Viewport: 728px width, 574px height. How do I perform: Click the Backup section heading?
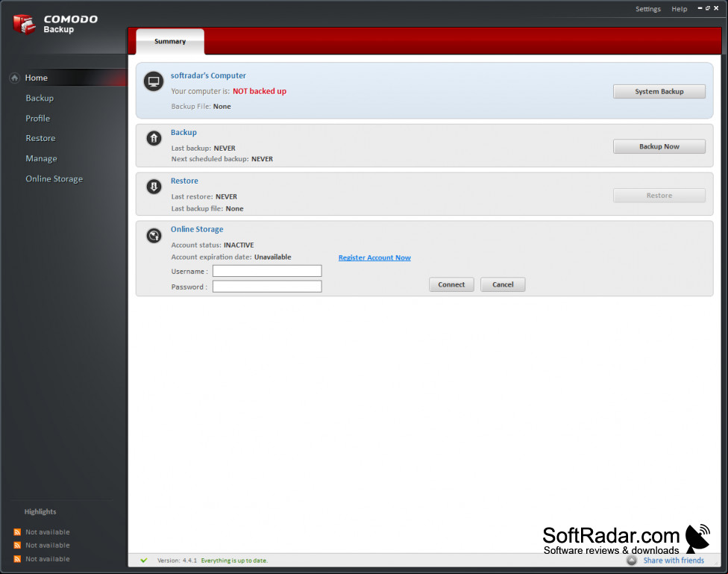183,132
